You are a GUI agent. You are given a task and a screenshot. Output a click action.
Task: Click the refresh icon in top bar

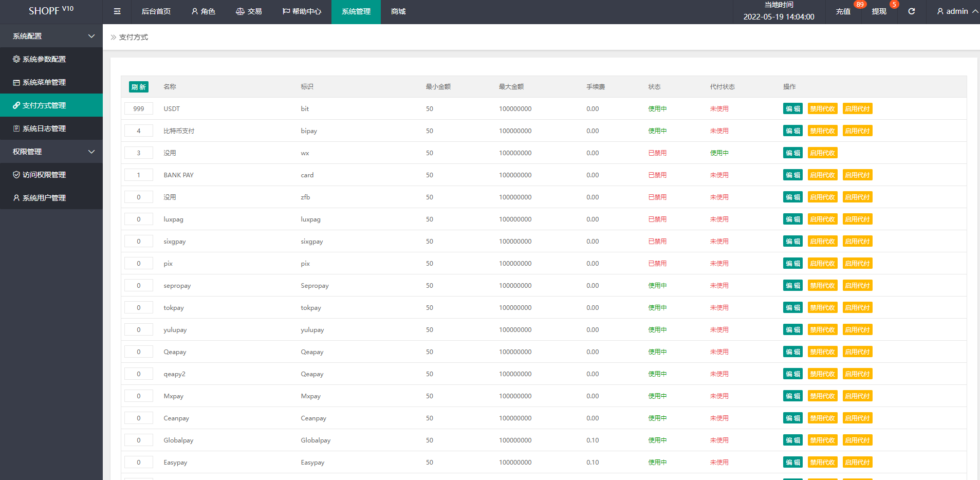pos(911,11)
